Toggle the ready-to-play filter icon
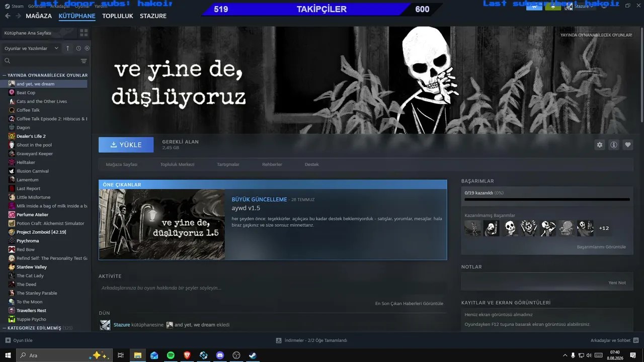The image size is (644, 362). click(x=87, y=48)
